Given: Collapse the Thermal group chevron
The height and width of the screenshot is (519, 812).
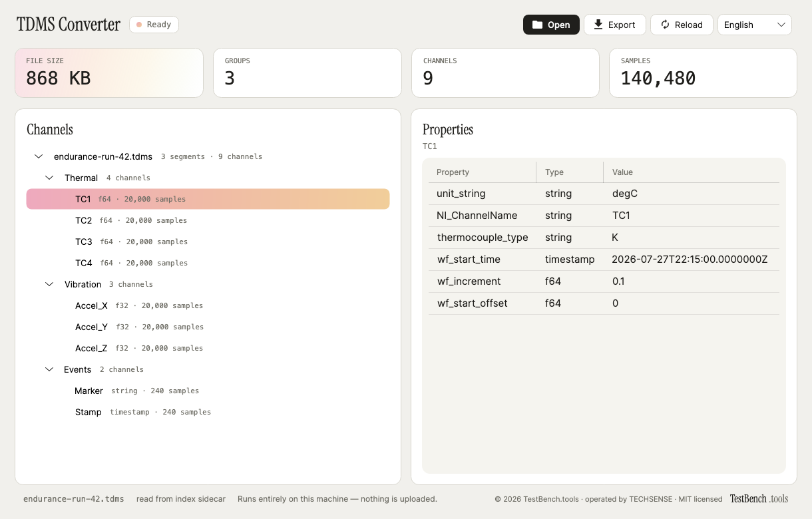Looking at the screenshot, I should click(49, 178).
